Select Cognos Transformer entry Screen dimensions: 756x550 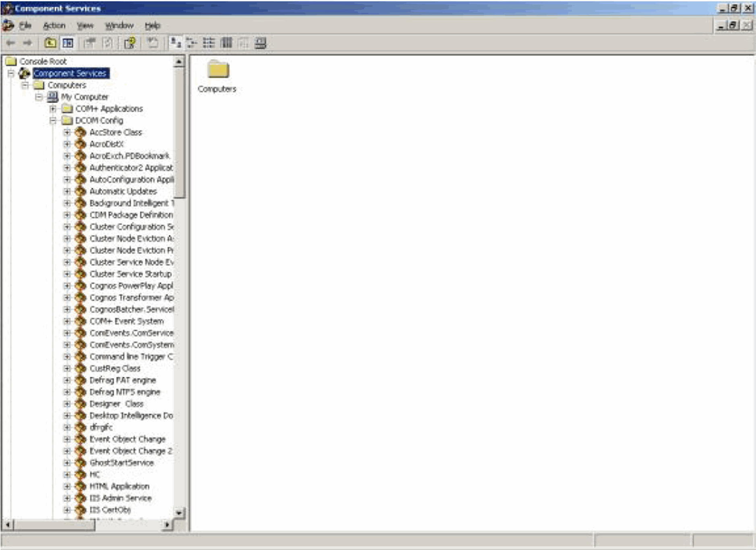132,297
